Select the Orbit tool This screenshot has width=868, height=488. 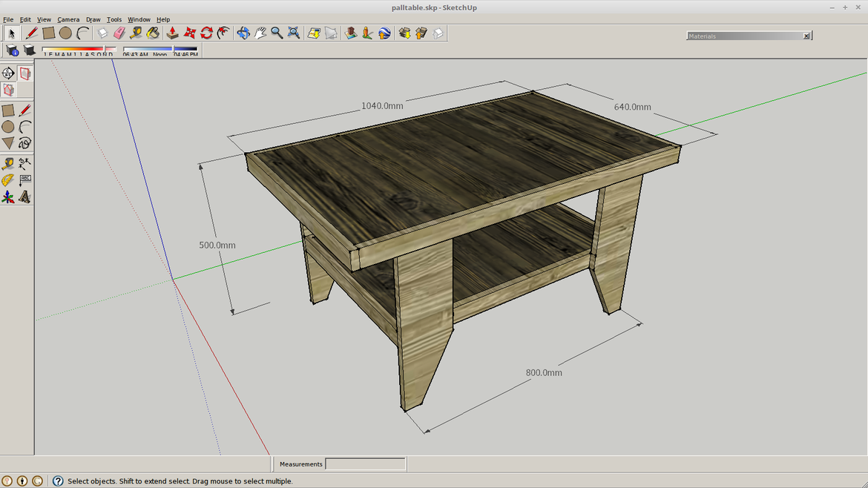[x=243, y=33]
